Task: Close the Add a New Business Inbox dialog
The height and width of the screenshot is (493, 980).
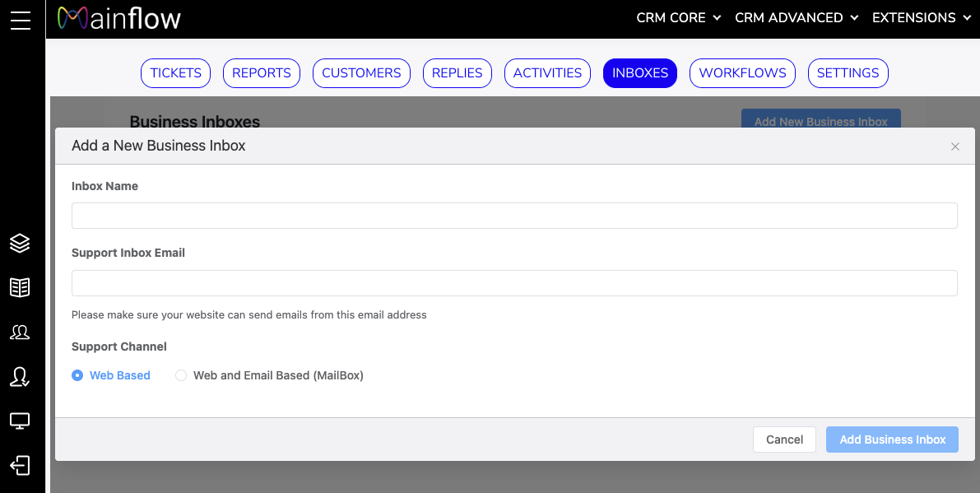Action: (x=955, y=147)
